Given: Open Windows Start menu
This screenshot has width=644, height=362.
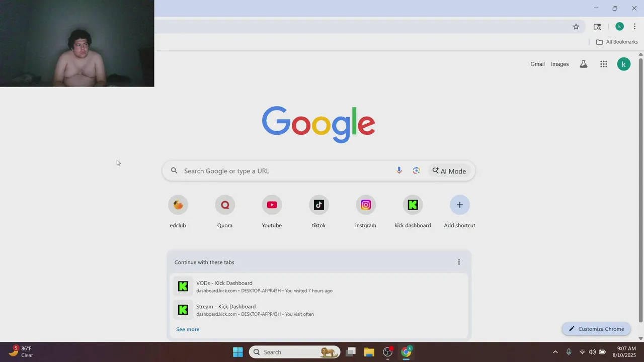Looking at the screenshot, I should click(238, 352).
